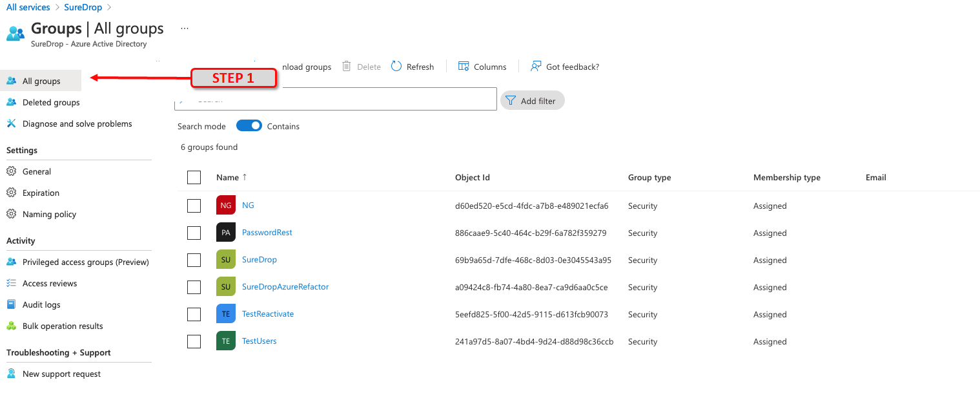Click the Access reviews list icon
This screenshot has height=402, width=980.
[11, 283]
